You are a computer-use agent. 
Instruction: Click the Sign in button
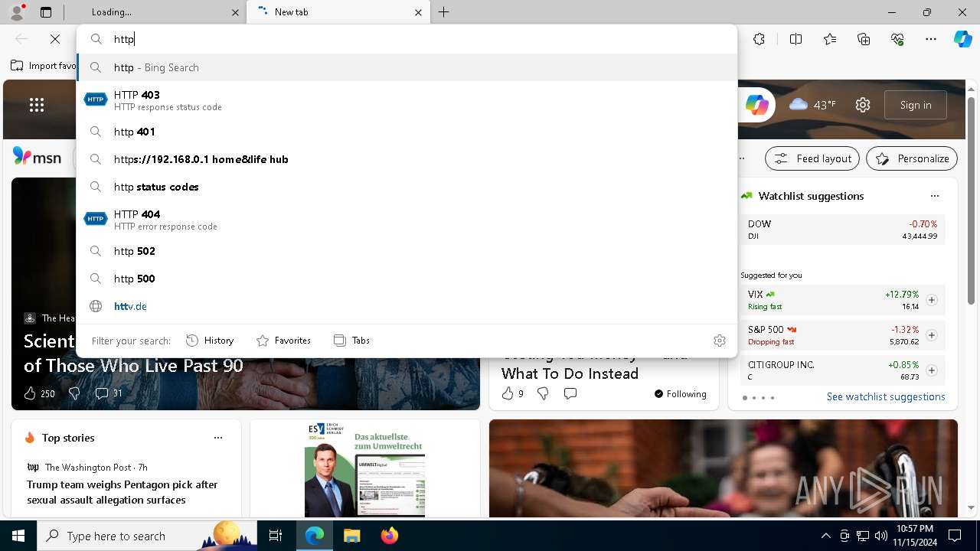[916, 105]
